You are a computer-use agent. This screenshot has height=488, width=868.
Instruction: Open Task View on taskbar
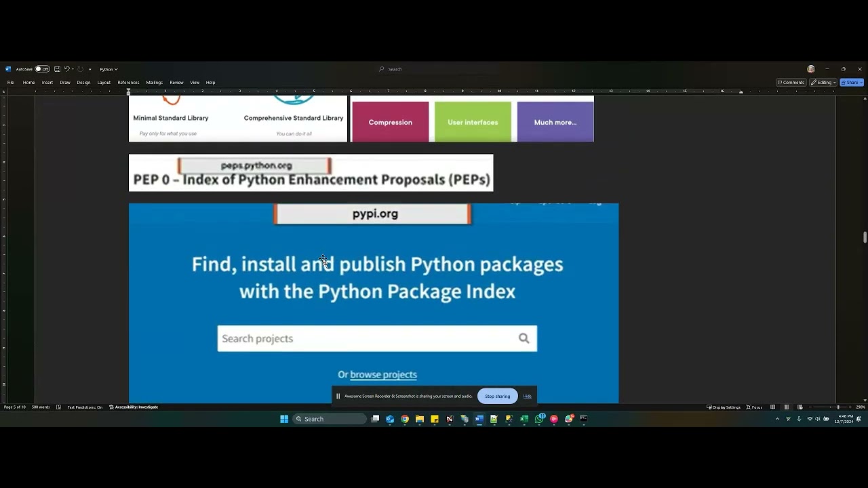375,419
